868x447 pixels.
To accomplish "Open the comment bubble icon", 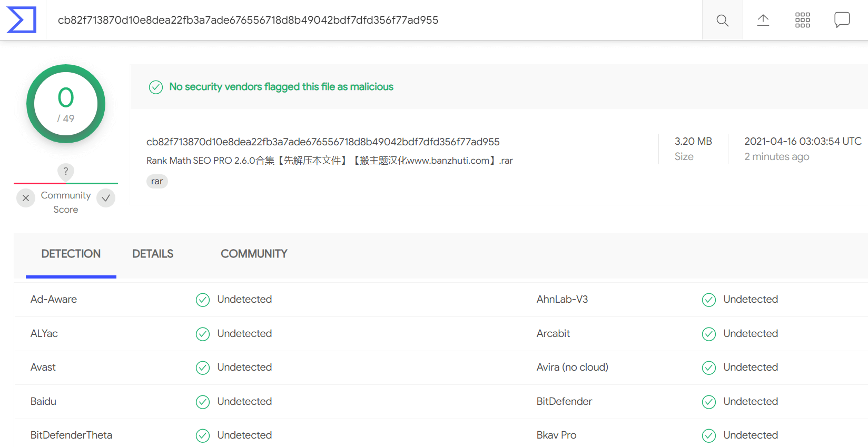I will [x=842, y=20].
